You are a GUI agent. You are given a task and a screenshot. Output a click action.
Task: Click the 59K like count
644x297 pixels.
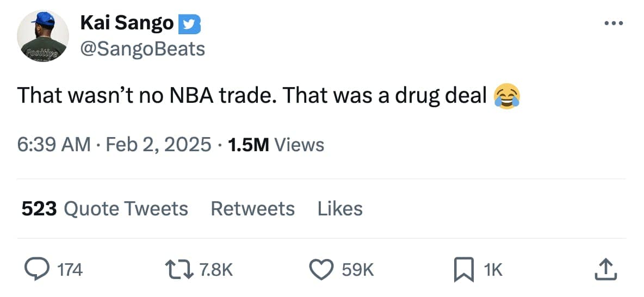(357, 270)
